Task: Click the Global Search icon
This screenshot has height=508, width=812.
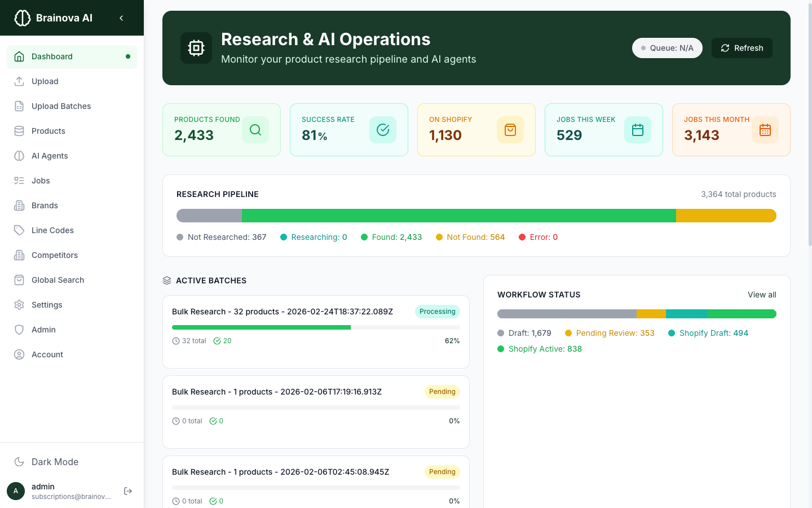Action: 19,280
